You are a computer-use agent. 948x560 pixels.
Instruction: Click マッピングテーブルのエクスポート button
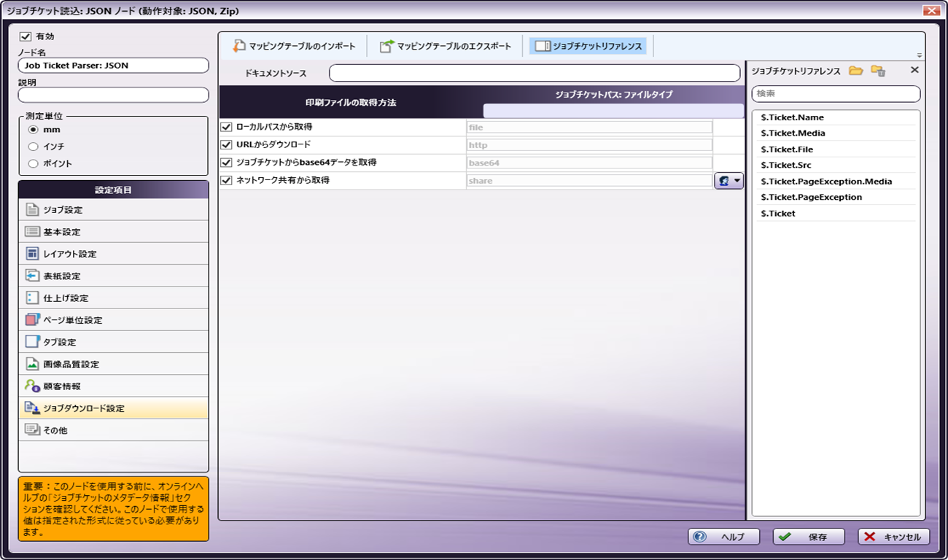445,46
